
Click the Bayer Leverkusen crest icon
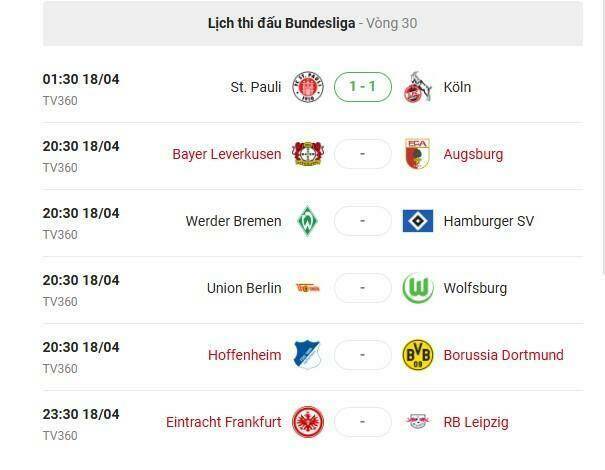[307, 154]
